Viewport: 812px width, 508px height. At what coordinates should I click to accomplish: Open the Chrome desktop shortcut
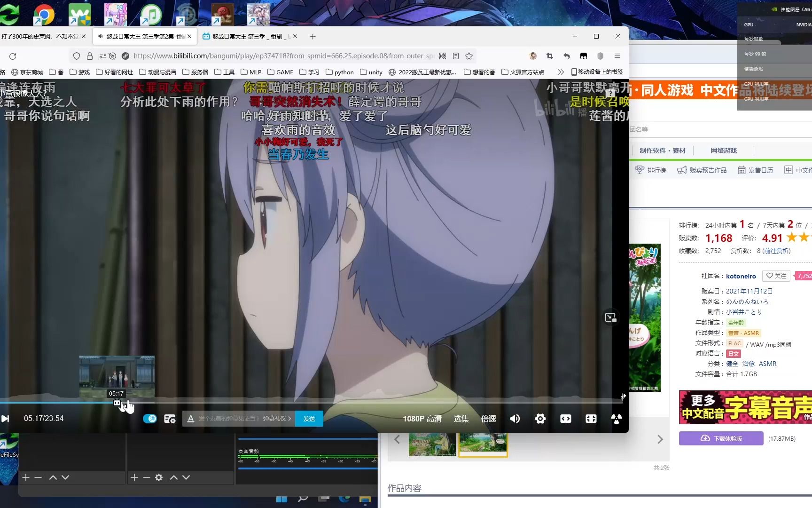pyautogui.click(x=44, y=14)
